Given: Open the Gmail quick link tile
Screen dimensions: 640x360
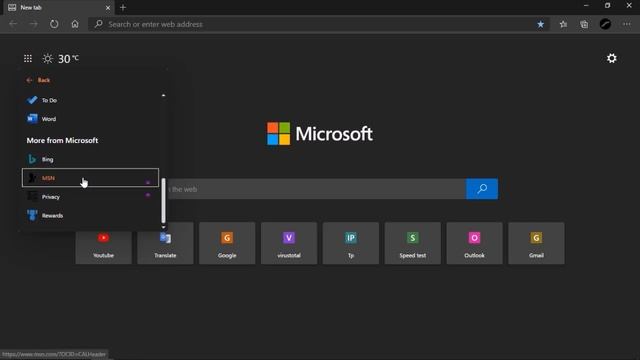Looking at the screenshot, I should click(x=536, y=243).
